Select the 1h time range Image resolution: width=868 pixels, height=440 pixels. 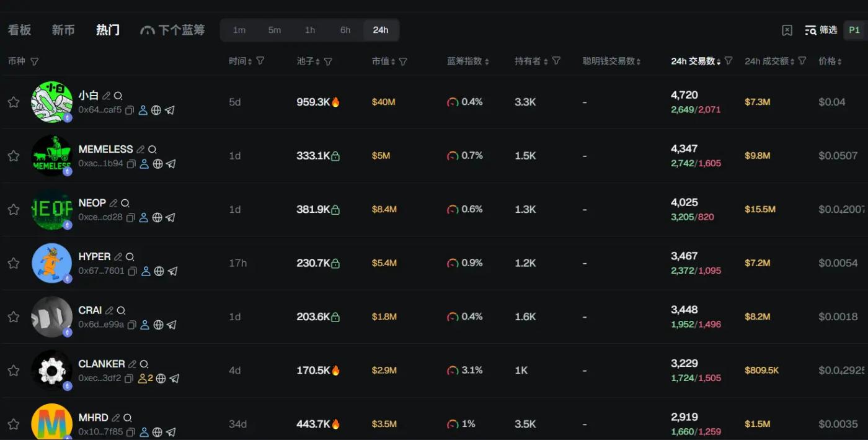[x=310, y=30]
